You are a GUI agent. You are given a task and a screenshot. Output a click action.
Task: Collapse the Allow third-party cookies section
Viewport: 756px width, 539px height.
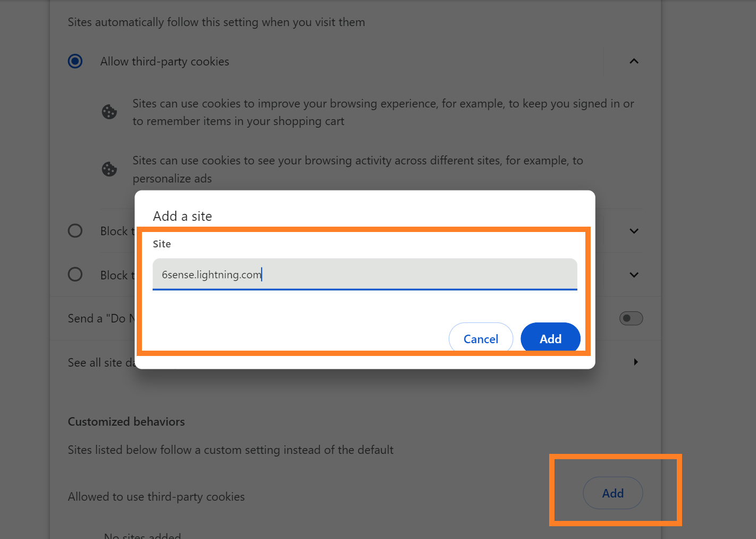click(634, 61)
